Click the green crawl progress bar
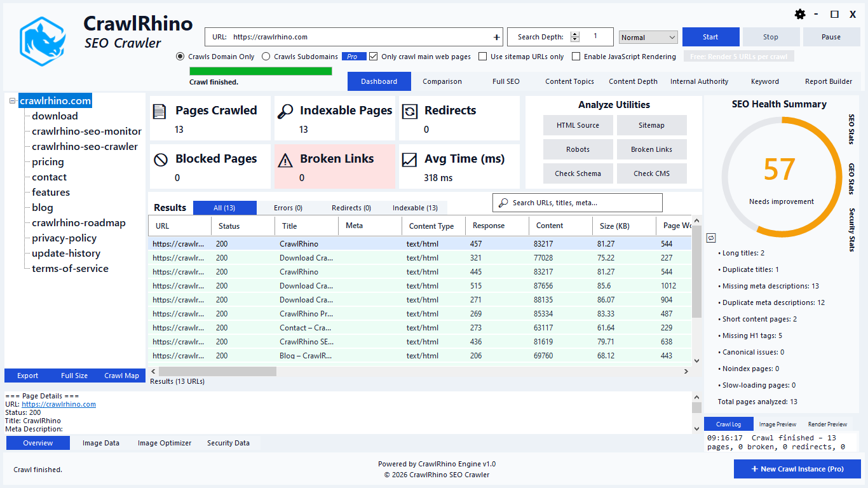 click(x=260, y=71)
